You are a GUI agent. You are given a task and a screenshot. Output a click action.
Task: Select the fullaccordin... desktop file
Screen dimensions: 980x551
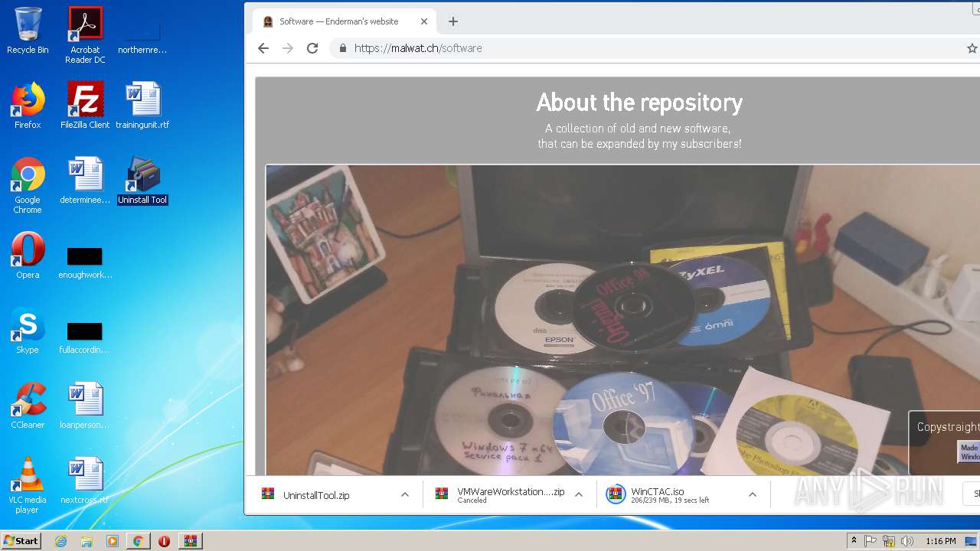[x=85, y=337]
